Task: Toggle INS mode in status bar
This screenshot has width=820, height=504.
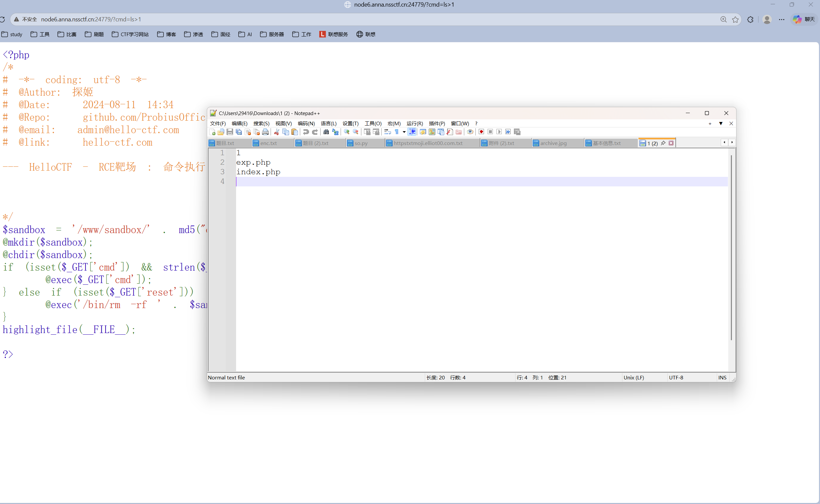Action: (722, 377)
